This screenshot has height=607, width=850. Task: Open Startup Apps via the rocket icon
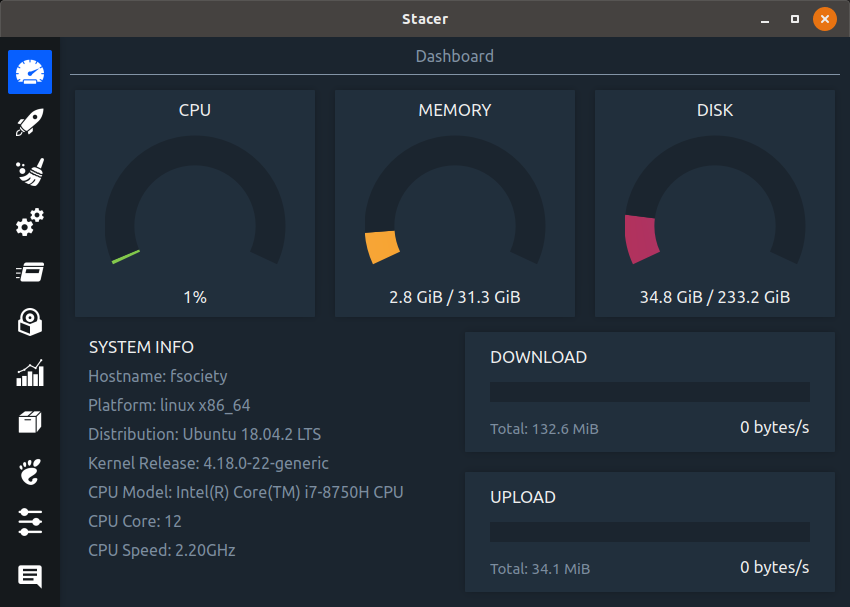[30, 123]
